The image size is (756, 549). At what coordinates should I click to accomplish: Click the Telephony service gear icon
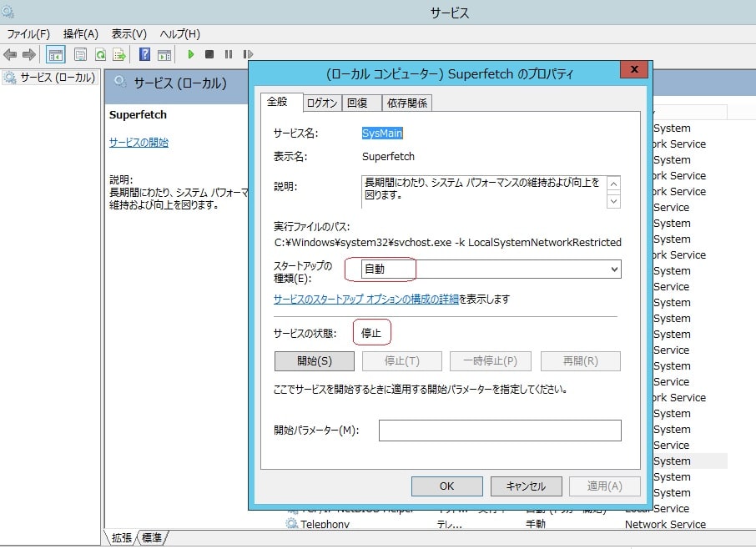pyautogui.click(x=292, y=523)
